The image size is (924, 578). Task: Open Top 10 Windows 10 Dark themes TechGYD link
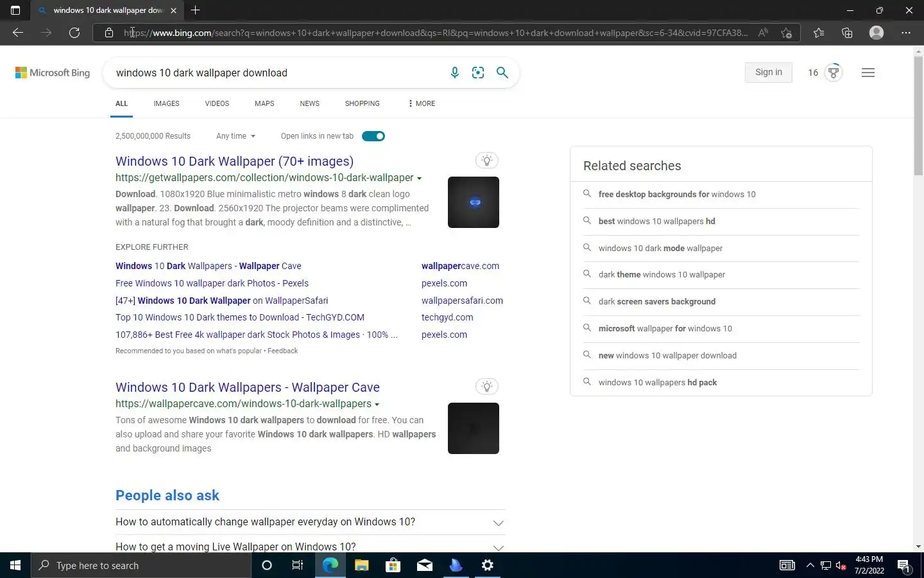tap(240, 317)
